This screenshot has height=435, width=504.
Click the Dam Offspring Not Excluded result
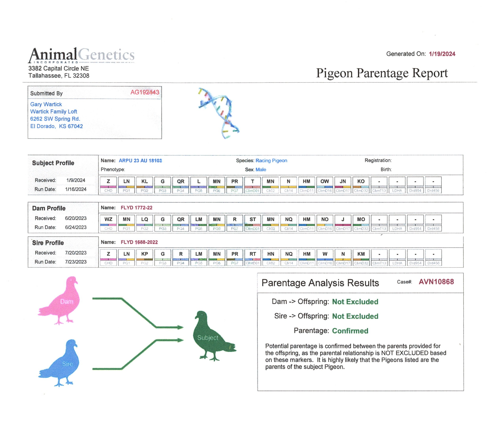[355, 302]
